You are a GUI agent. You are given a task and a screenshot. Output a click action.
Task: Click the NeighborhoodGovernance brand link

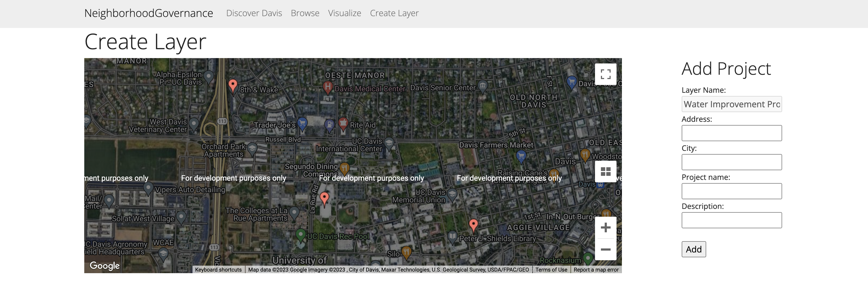(x=149, y=13)
